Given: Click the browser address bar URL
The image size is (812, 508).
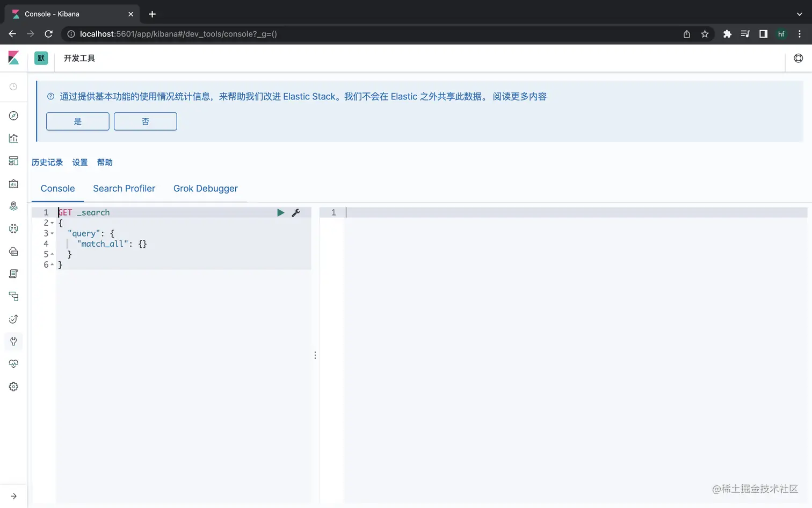Looking at the screenshot, I should (178, 34).
